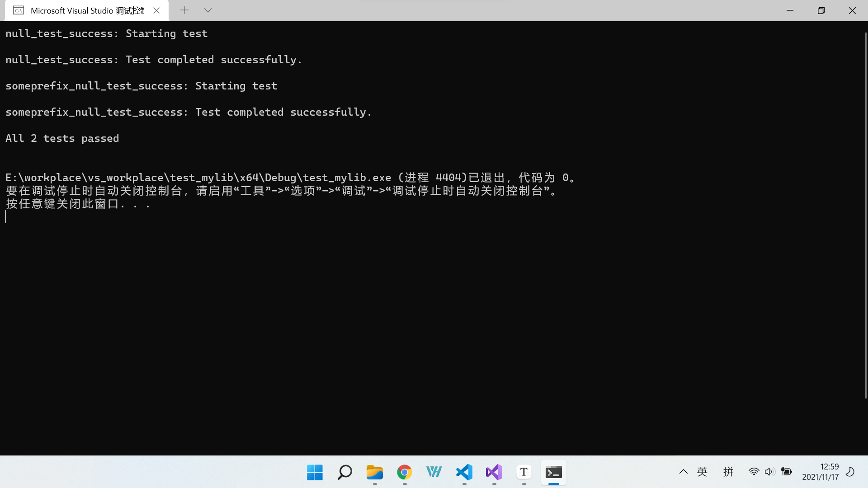Toggle the 英 input language indicator
868x488 pixels.
pos(702,472)
